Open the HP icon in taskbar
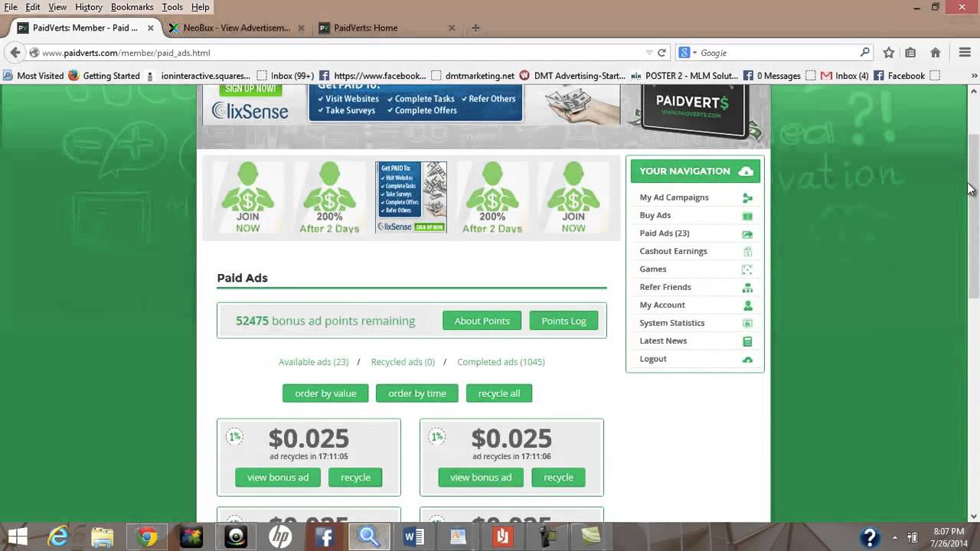Image resolution: width=980 pixels, height=551 pixels. 280,536
